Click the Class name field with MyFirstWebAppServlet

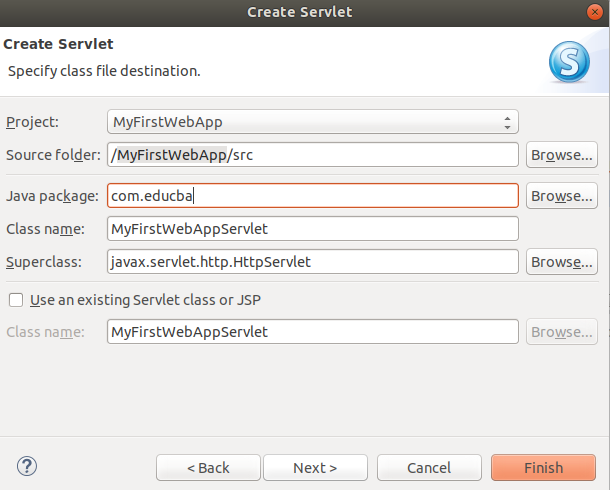click(312, 229)
